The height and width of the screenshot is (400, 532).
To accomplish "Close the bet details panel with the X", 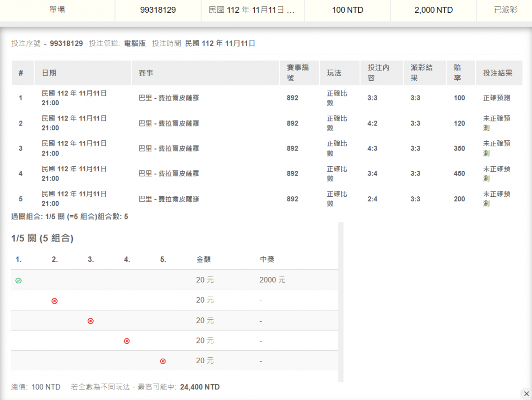I will 526,393.
